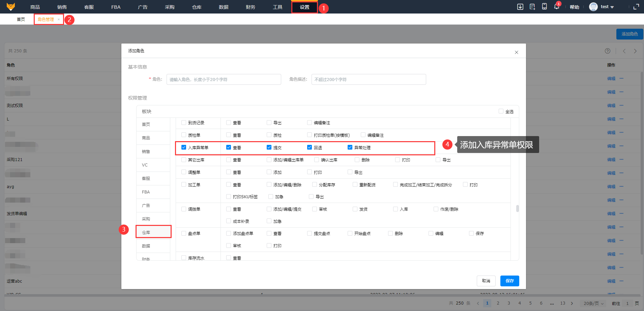Open the test user dropdown arrow
The width and height of the screenshot is (644, 311).
612,7
